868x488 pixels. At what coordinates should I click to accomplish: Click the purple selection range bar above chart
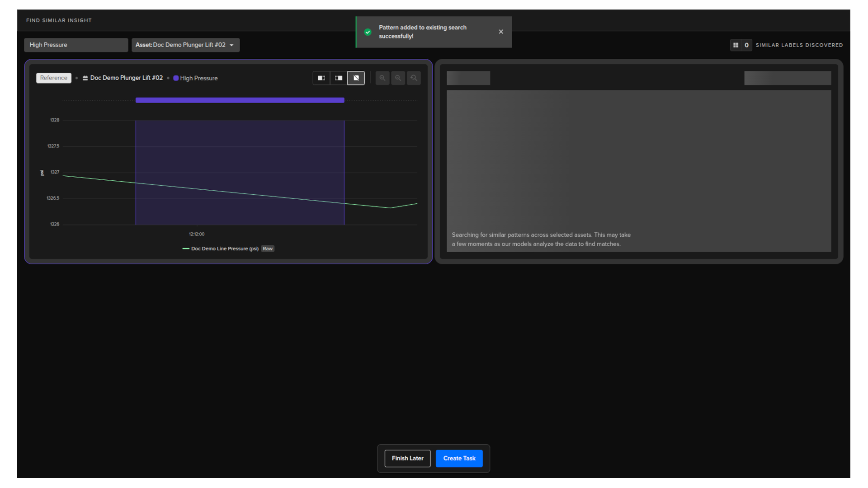tap(240, 100)
